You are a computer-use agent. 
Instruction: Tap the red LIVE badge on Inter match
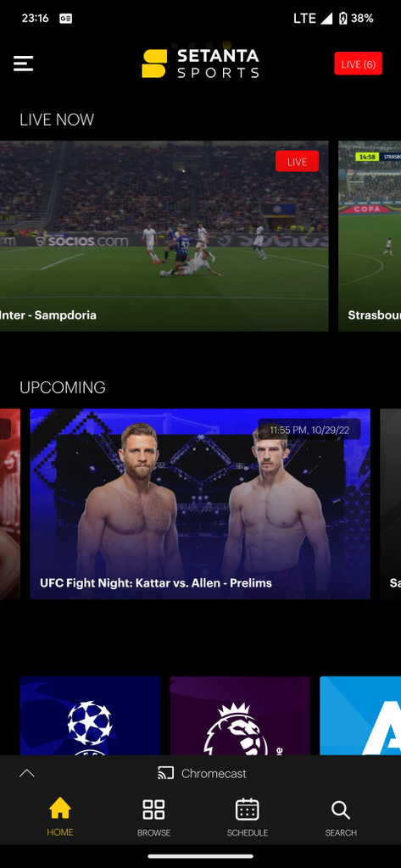(x=297, y=161)
